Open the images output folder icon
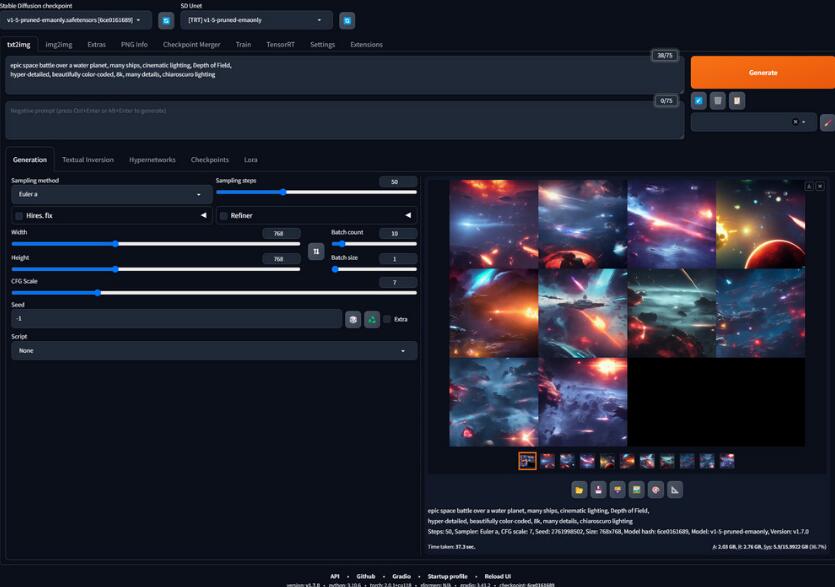 point(579,489)
